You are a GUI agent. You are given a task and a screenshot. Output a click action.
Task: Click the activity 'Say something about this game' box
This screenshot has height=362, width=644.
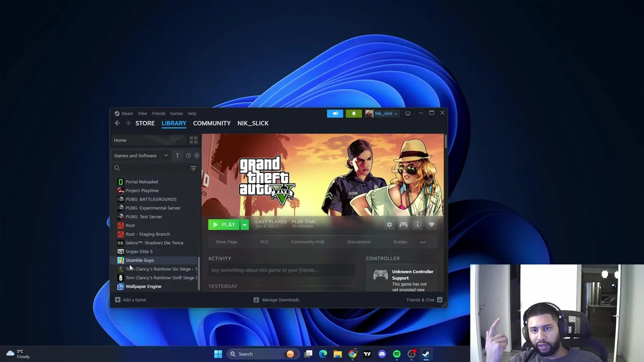point(282,270)
